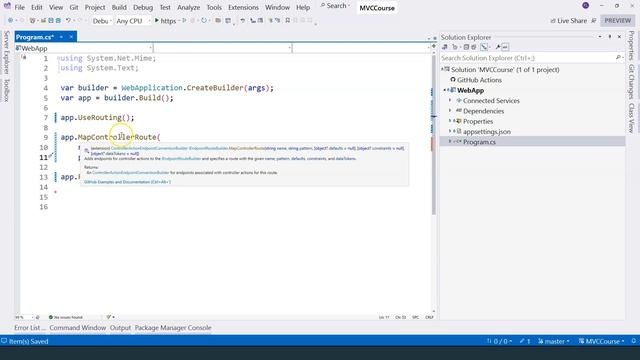Open the Debug menu
Screen dimensions: 640x360
tap(143, 7)
